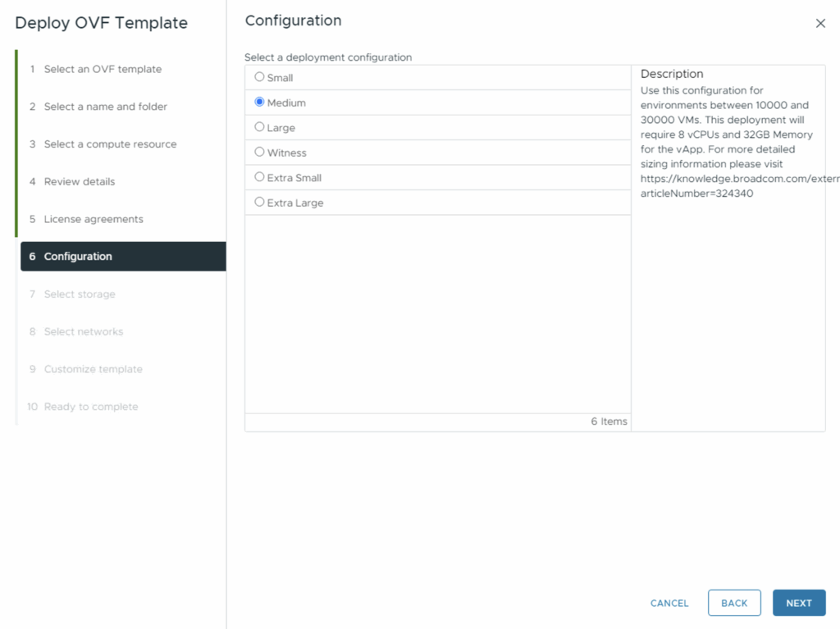Select Extra Small configuration radio button
Screen dimensions: 840x629
pos(260,177)
